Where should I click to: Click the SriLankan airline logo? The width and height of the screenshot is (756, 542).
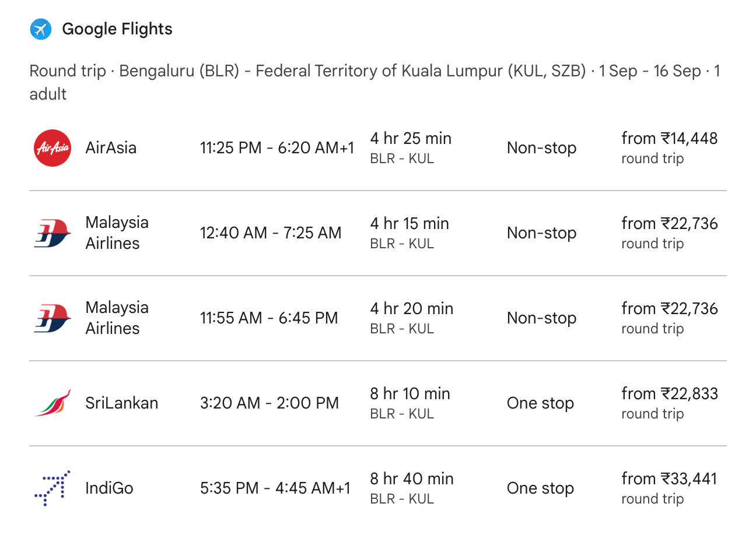coord(52,403)
